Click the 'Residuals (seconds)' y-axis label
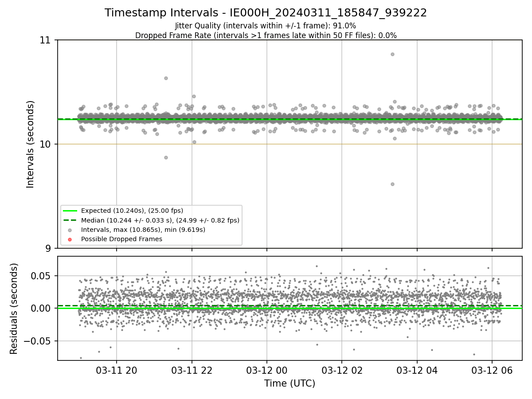 (x=14, y=309)
